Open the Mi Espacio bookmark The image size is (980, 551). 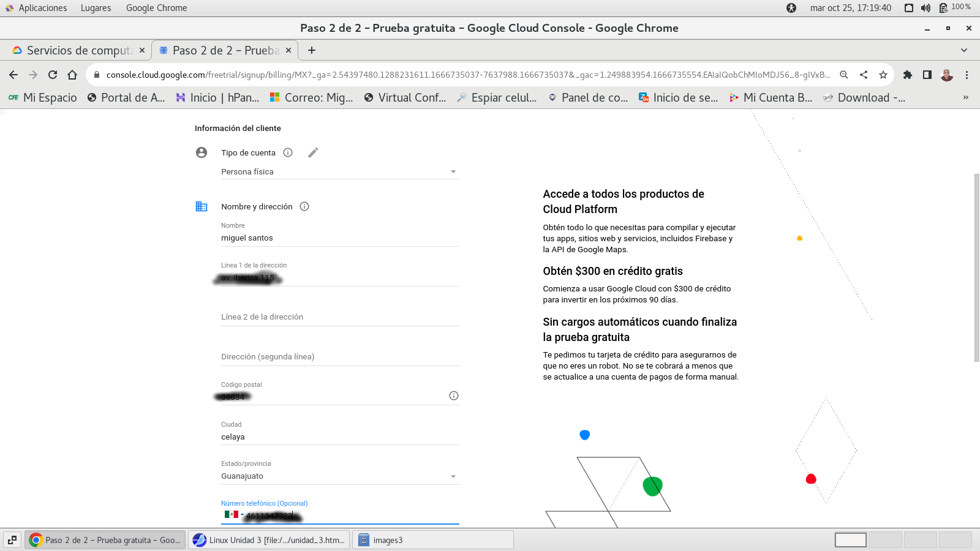pos(43,97)
